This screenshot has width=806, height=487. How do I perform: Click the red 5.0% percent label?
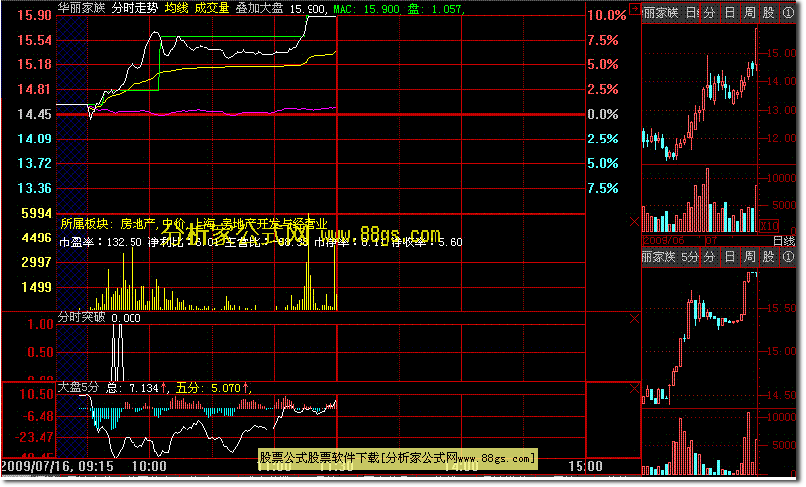[603, 64]
